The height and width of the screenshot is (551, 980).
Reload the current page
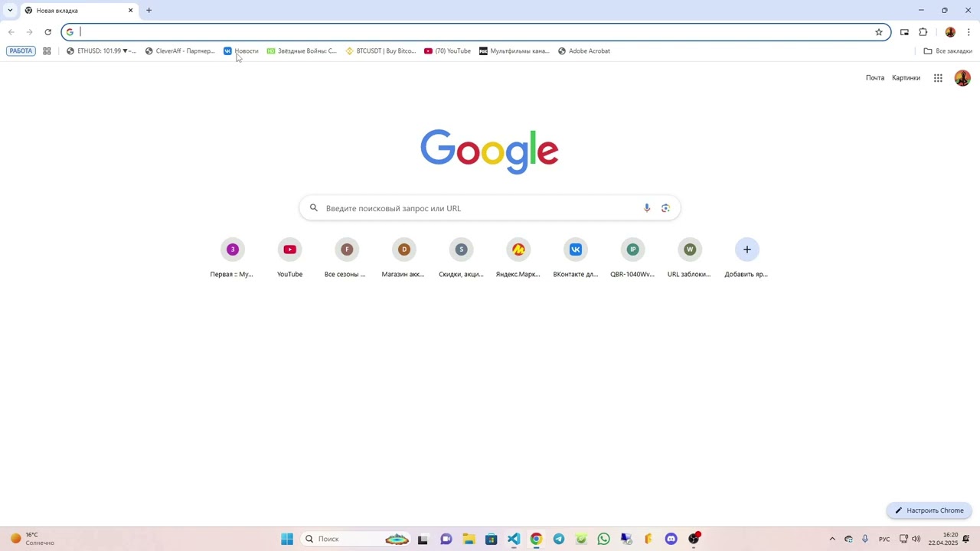pos(47,32)
